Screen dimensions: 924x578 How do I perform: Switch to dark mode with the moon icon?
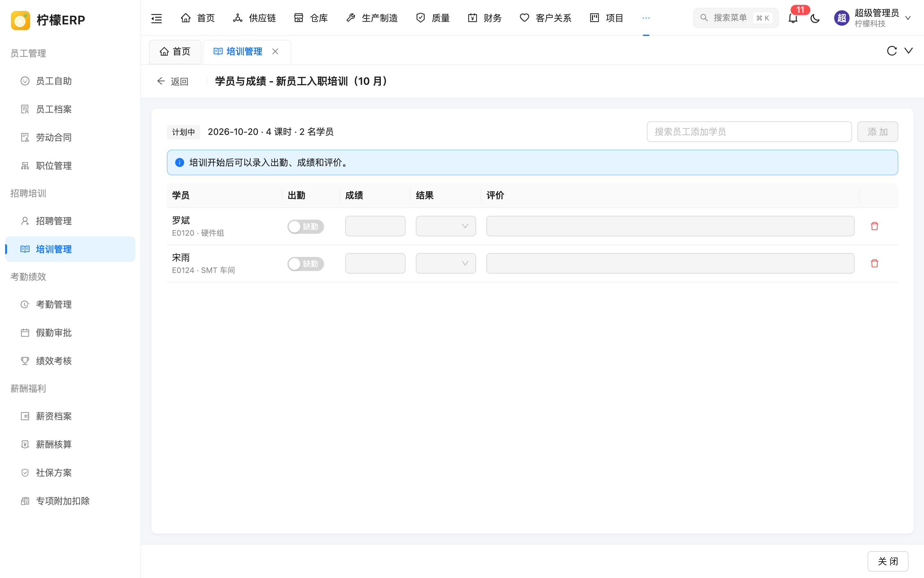click(x=815, y=18)
